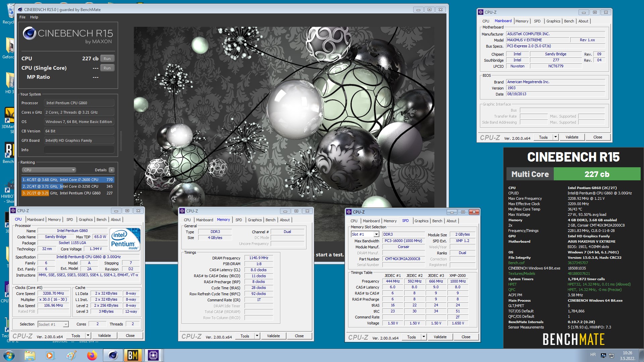The image size is (644, 362).
Task: Select Graphics tab in Memory CPU-Z window
Action: tap(255, 220)
